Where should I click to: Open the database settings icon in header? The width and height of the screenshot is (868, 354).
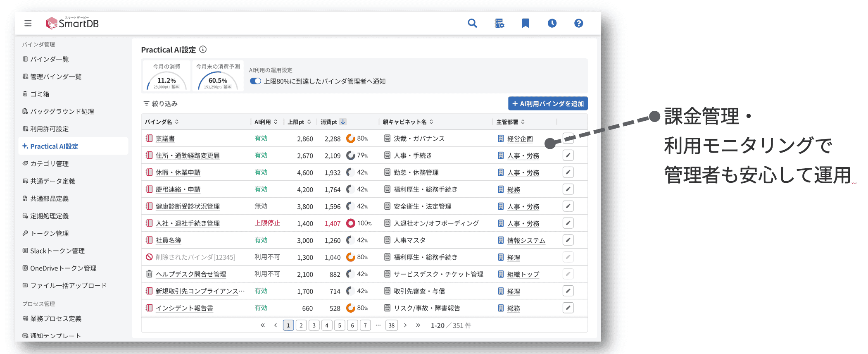click(499, 23)
